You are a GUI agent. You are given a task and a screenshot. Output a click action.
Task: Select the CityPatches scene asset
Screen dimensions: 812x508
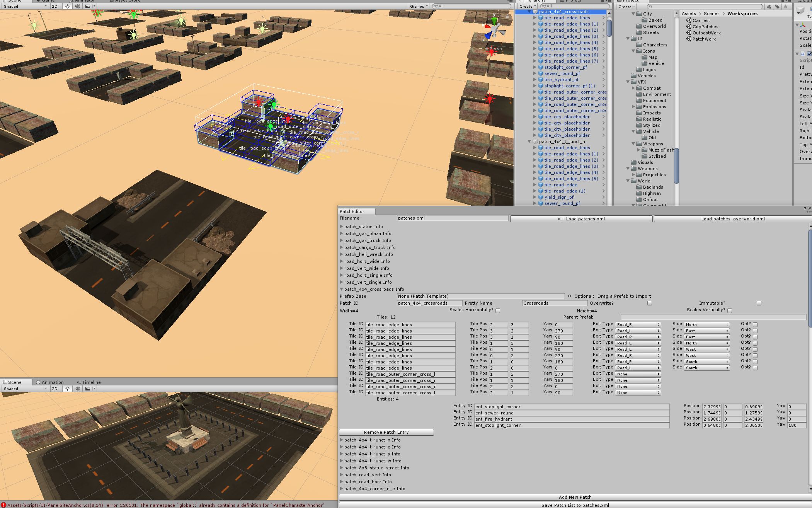(x=702, y=27)
